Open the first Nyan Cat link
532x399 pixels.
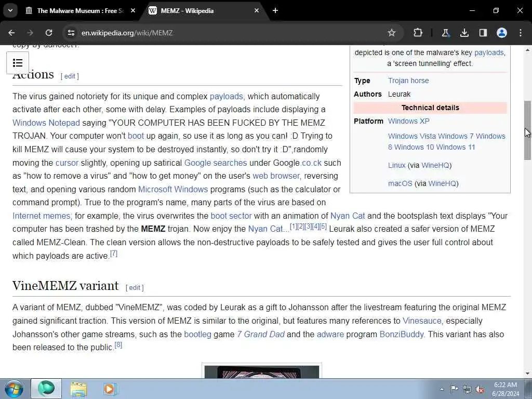[x=348, y=216]
